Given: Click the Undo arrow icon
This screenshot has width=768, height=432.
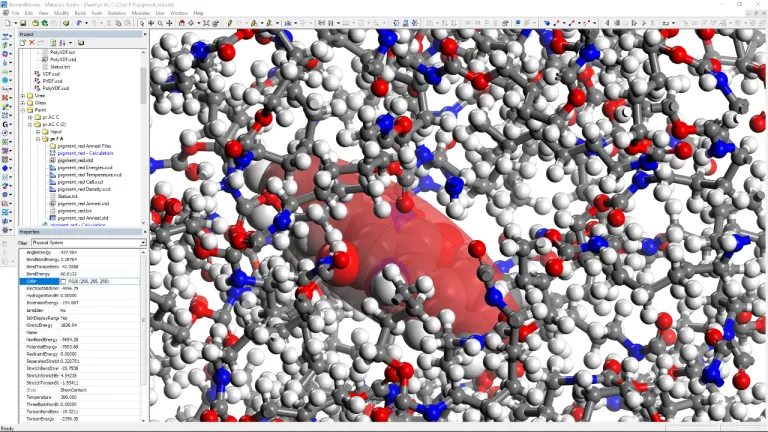Looking at the screenshot, I should point(78,23).
